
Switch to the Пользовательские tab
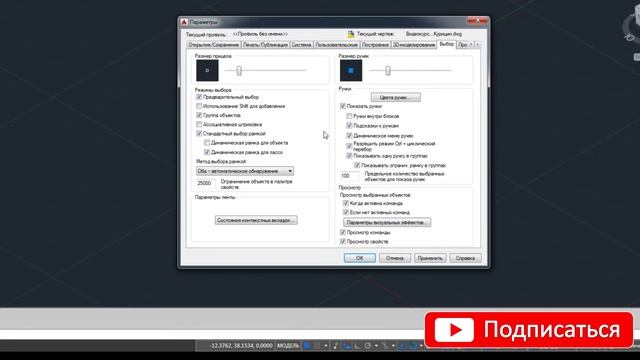click(336, 45)
